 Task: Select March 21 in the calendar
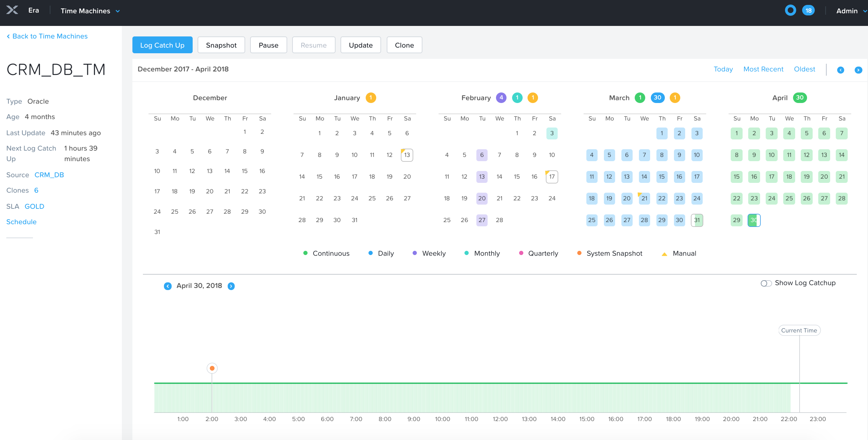(644, 199)
